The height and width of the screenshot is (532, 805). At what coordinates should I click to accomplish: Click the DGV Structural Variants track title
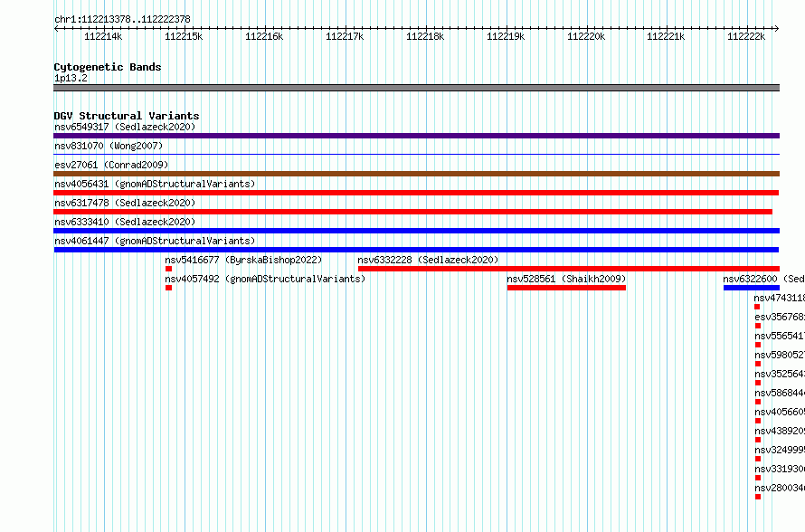[x=127, y=116]
